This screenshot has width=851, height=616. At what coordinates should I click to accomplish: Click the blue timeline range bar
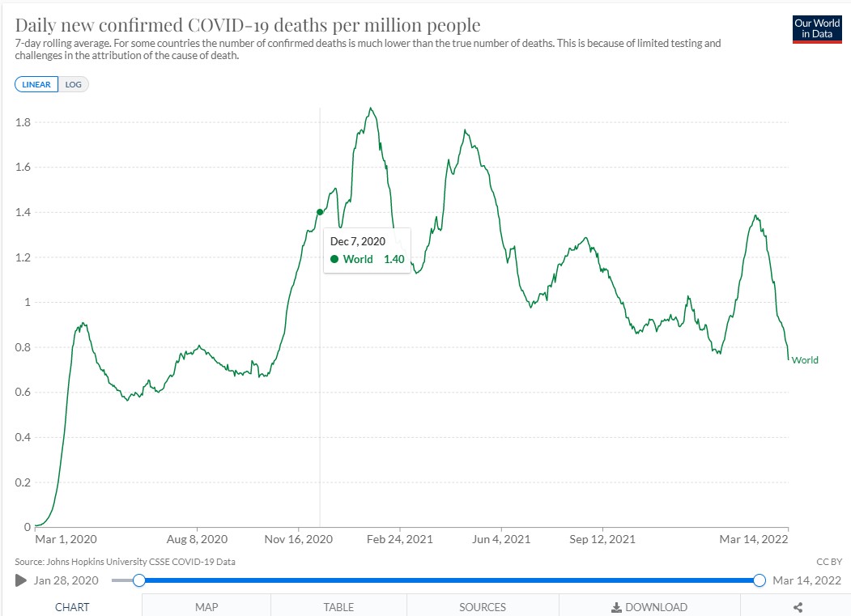(449, 580)
